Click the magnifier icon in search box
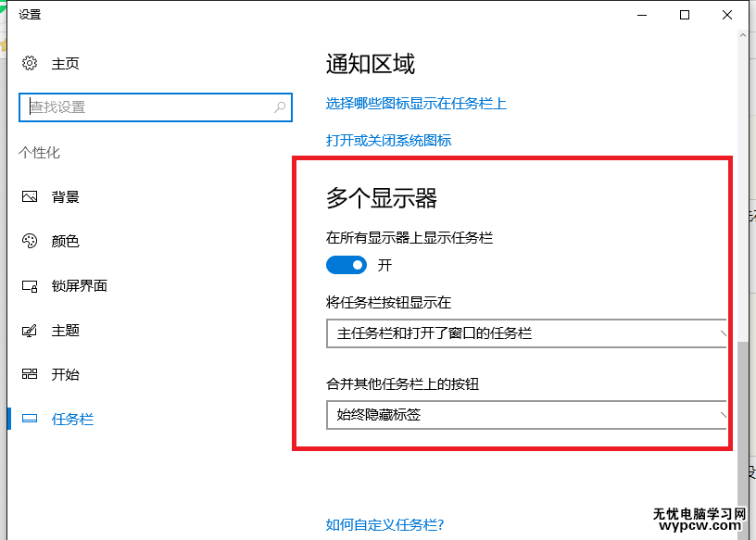The width and height of the screenshot is (756, 540). click(280, 107)
